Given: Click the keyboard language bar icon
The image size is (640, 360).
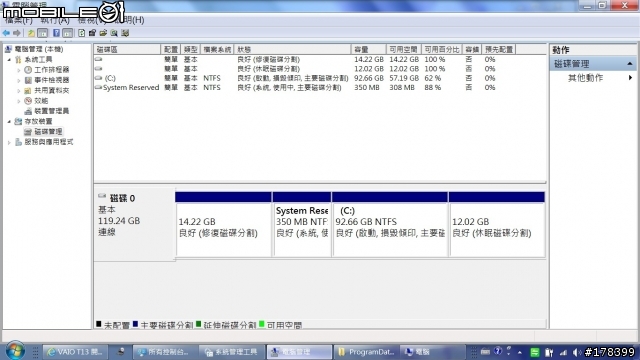Looking at the screenshot, I should pyautogui.click(x=485, y=351).
